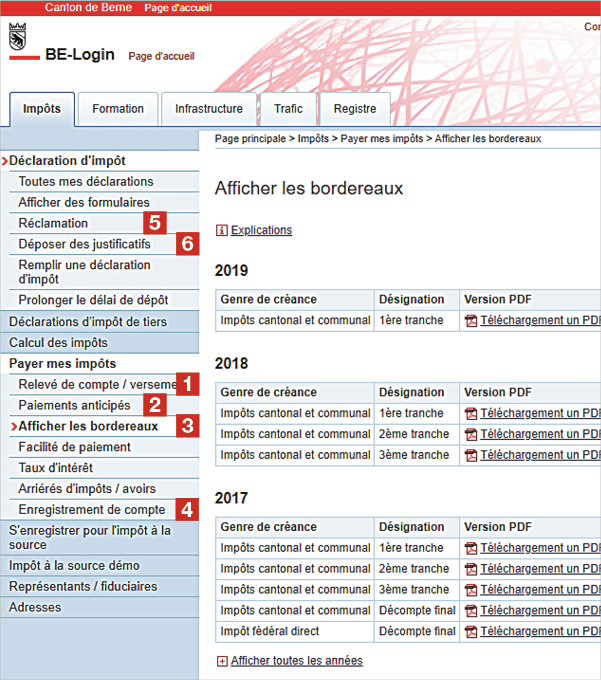Click the PDF icon for 2018 2ème tranche

(471, 435)
